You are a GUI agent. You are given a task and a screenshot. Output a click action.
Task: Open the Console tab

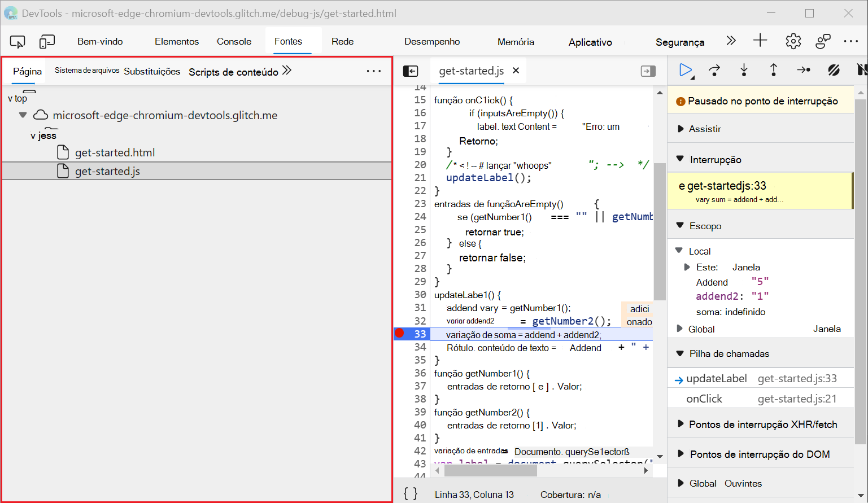234,41
